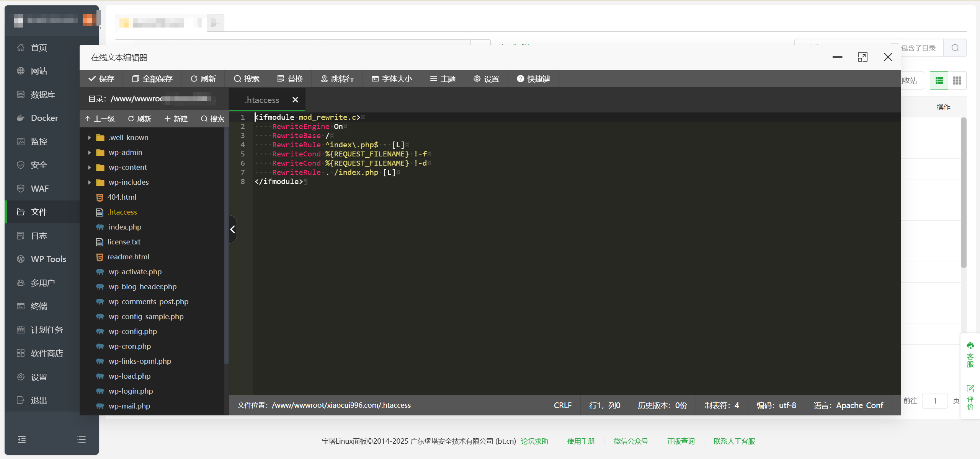Open the 终端 terminal section
The width and height of the screenshot is (980, 459).
point(39,306)
